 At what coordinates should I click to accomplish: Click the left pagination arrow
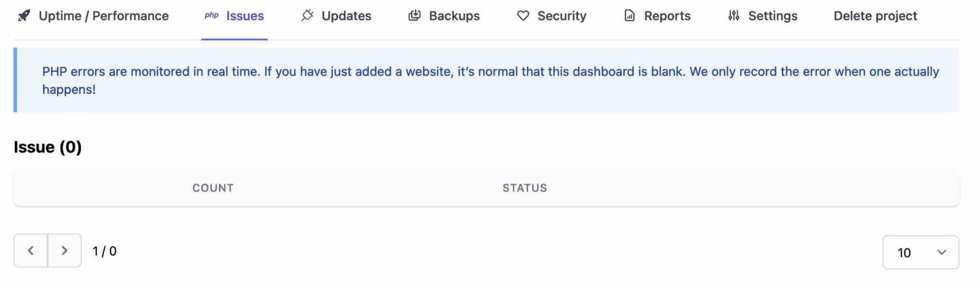(x=32, y=251)
